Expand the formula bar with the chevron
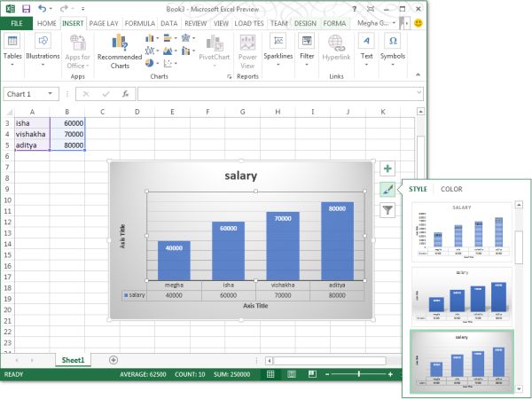 pos(419,92)
